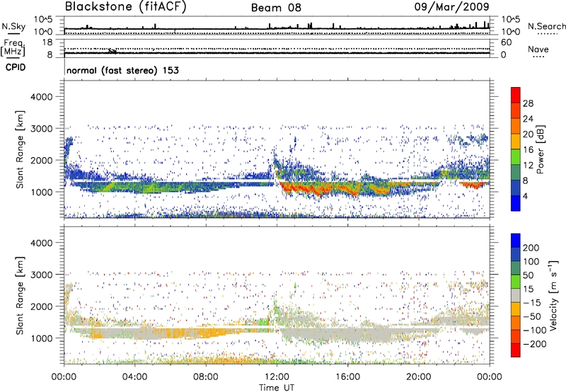
Task: Click the velocity panel 'Slant Range [km]' label
Action: tap(20, 295)
